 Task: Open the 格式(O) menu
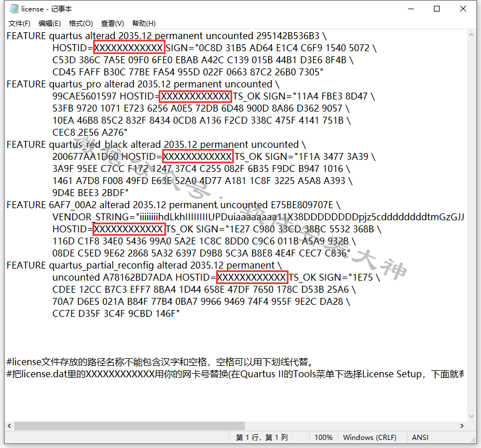[x=81, y=24]
